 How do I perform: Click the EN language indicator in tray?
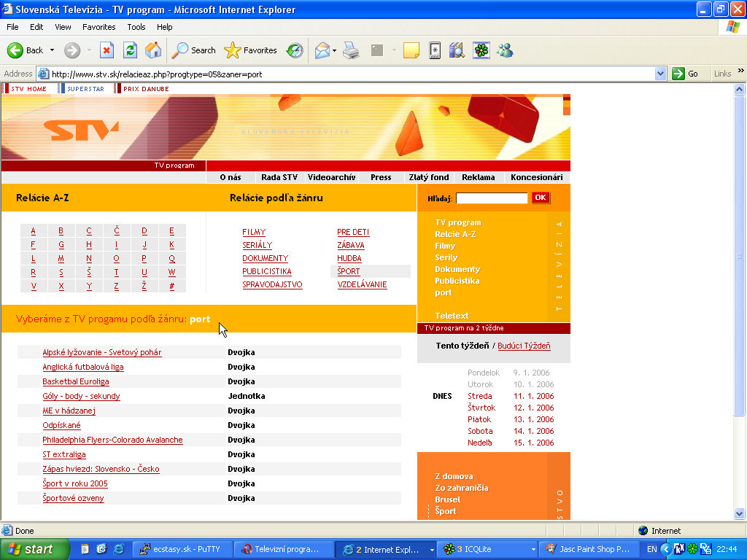pyautogui.click(x=651, y=549)
